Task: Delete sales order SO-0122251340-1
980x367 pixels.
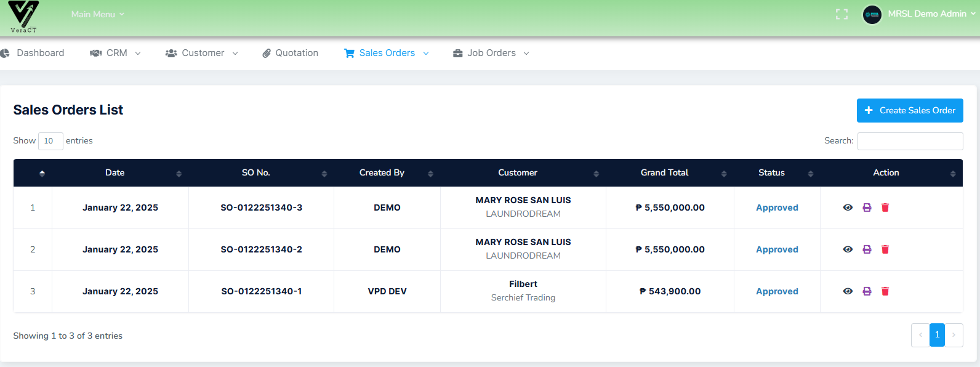Action: pos(885,291)
